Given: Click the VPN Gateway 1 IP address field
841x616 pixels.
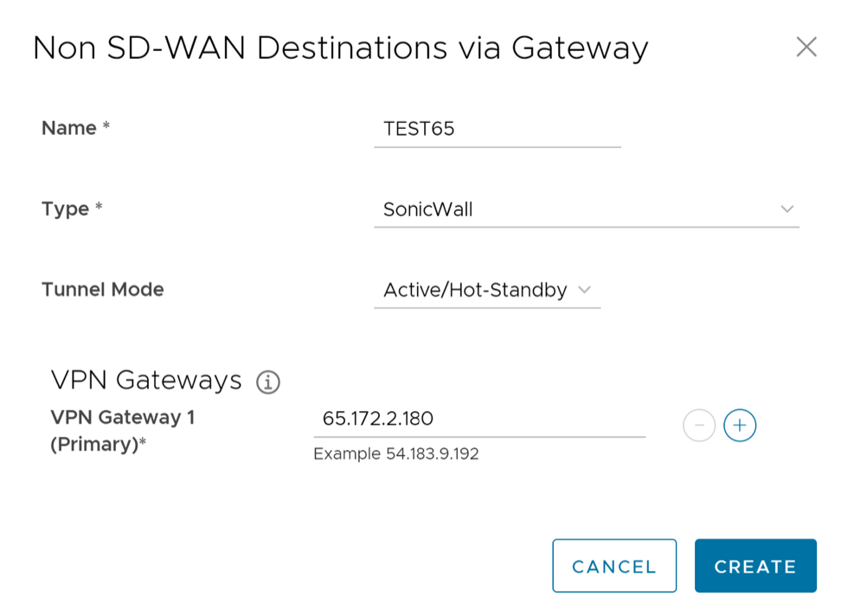Looking at the screenshot, I should pyautogui.click(x=478, y=420).
